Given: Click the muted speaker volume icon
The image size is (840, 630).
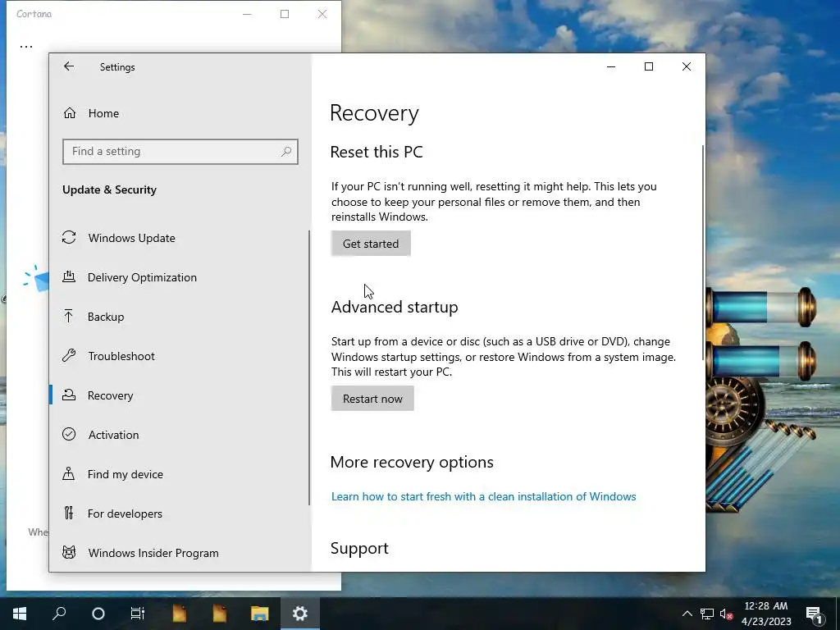Looking at the screenshot, I should click(726, 614).
